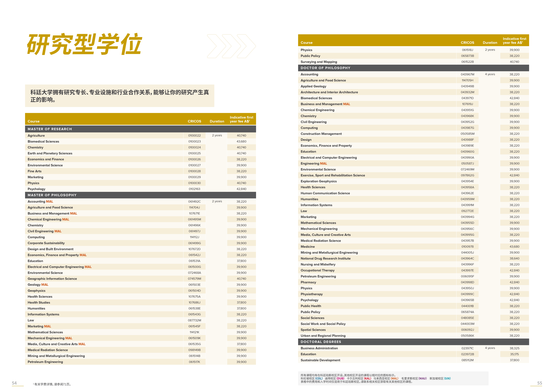Click the COL campus code in footnote

(319, 378)
